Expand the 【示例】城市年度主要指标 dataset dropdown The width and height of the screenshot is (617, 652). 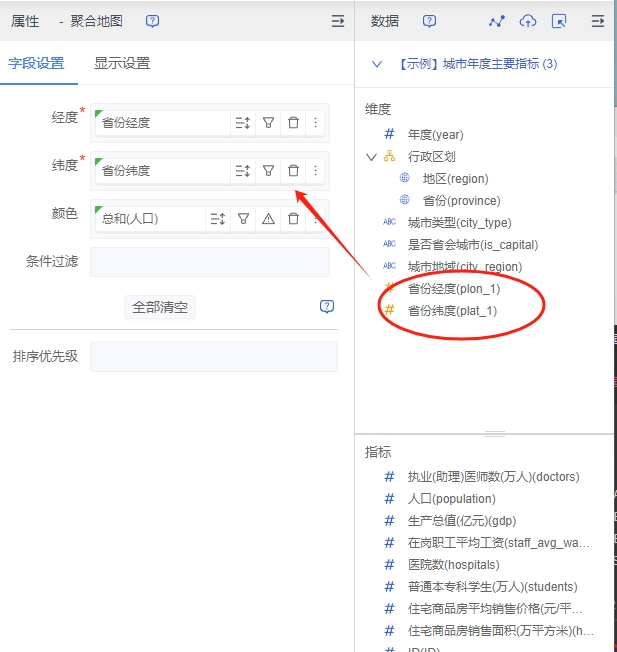click(x=377, y=64)
